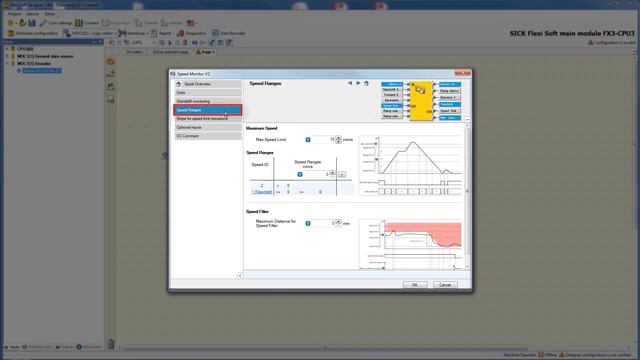Open the Data Recorder view

point(229,33)
